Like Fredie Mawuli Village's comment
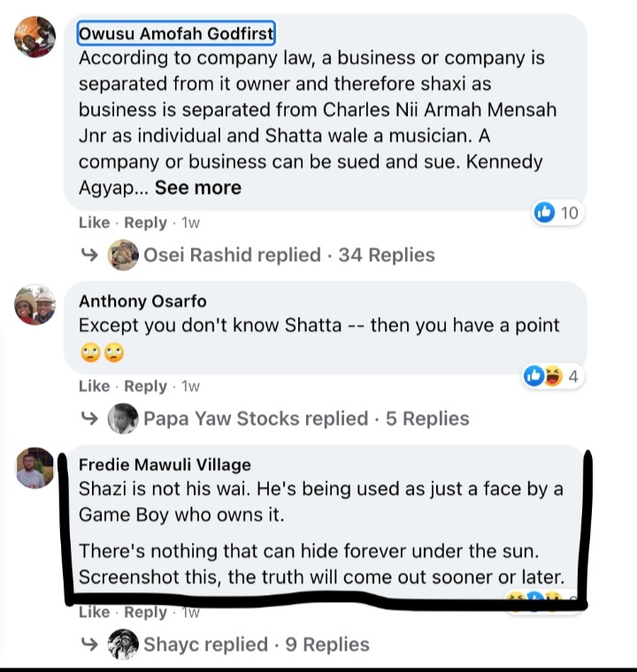Viewport: 637px width, 672px height. pyautogui.click(x=94, y=613)
